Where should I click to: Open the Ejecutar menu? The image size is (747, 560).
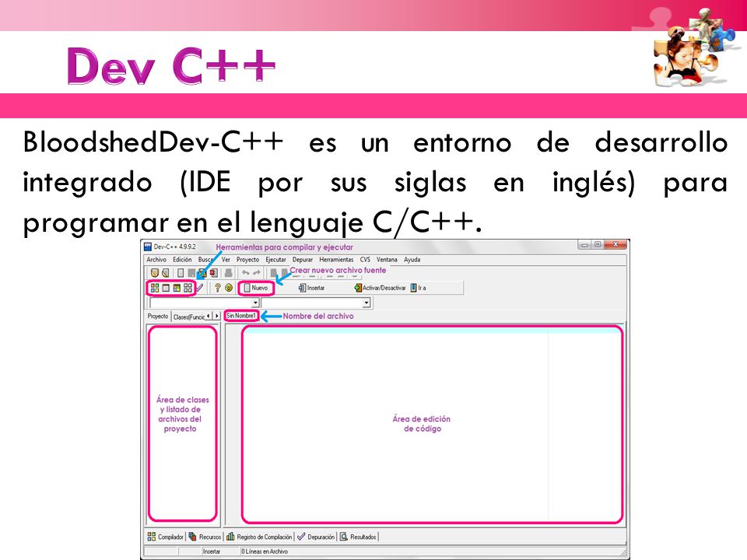[275, 260]
